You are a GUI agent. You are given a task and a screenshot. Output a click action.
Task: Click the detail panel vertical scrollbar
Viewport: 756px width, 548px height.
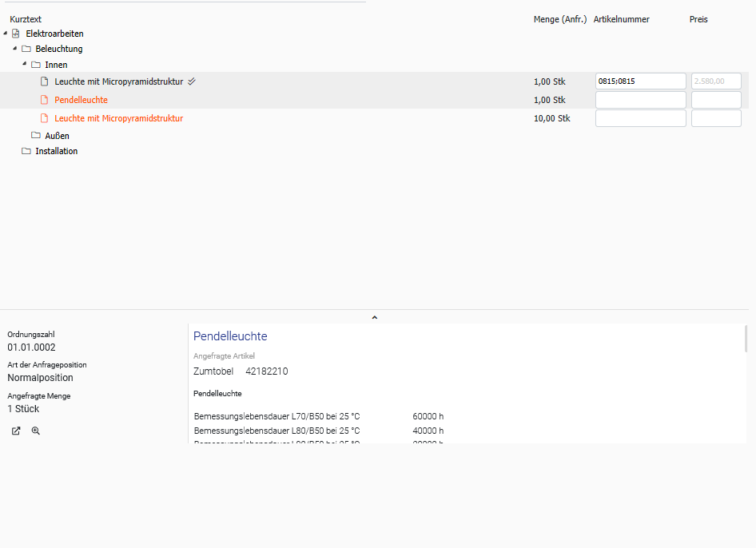click(746, 339)
